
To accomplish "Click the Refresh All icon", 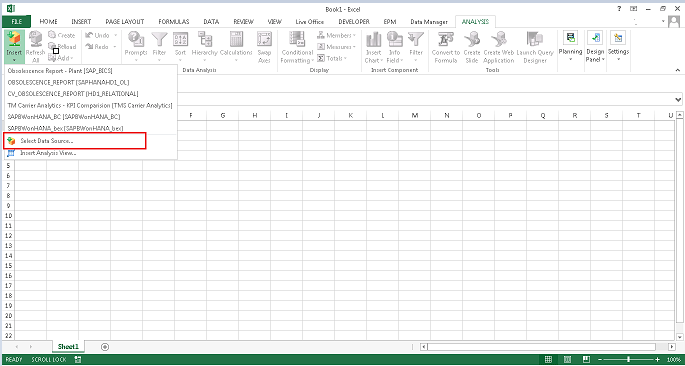I will [35, 39].
